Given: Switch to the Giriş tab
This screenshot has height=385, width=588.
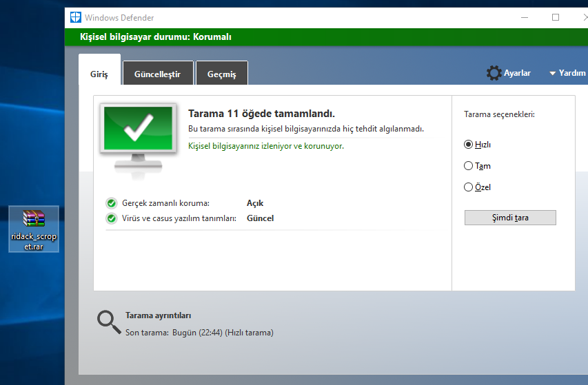Looking at the screenshot, I should click(99, 70).
